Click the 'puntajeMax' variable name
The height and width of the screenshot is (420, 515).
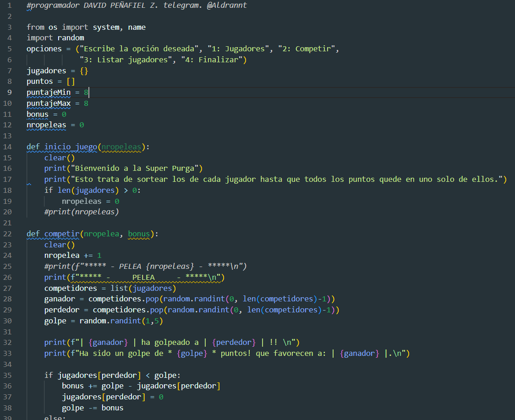coord(49,104)
